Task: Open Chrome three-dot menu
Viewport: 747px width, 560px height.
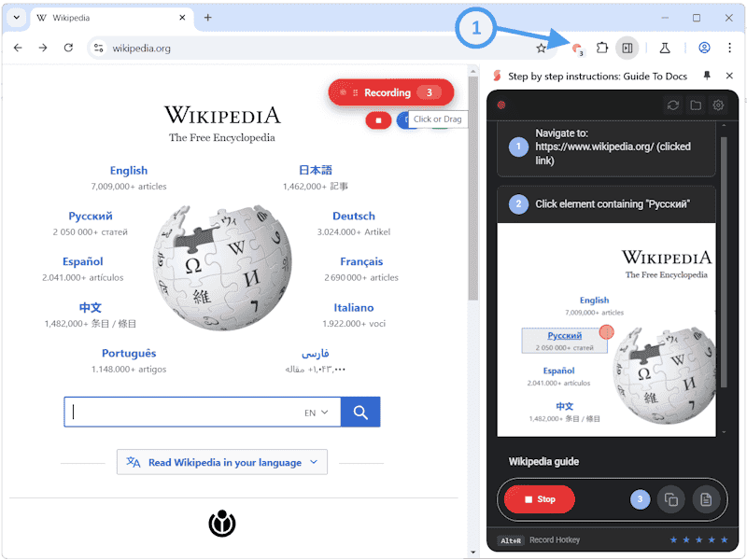Action: pos(729,48)
